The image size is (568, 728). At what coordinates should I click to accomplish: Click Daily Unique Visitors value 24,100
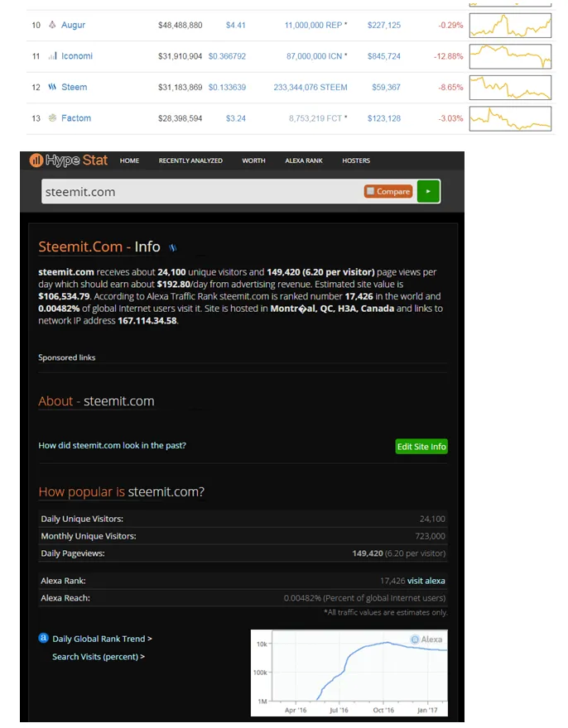(x=432, y=519)
